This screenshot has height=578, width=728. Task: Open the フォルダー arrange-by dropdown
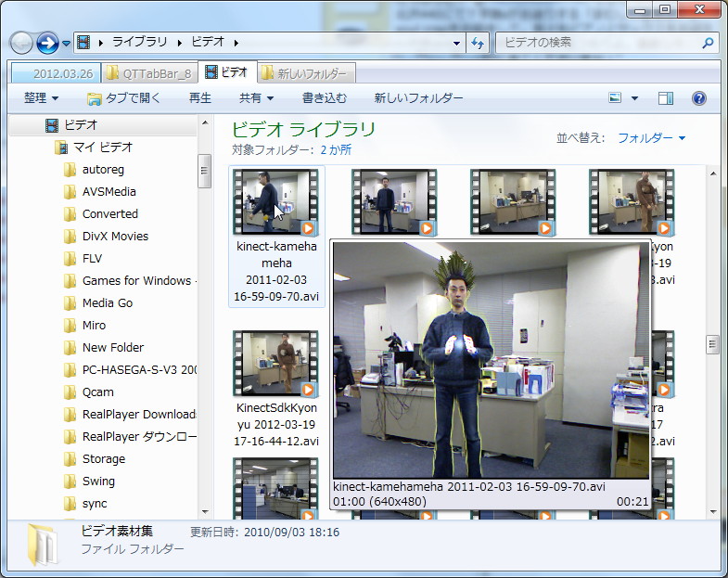tap(651, 138)
